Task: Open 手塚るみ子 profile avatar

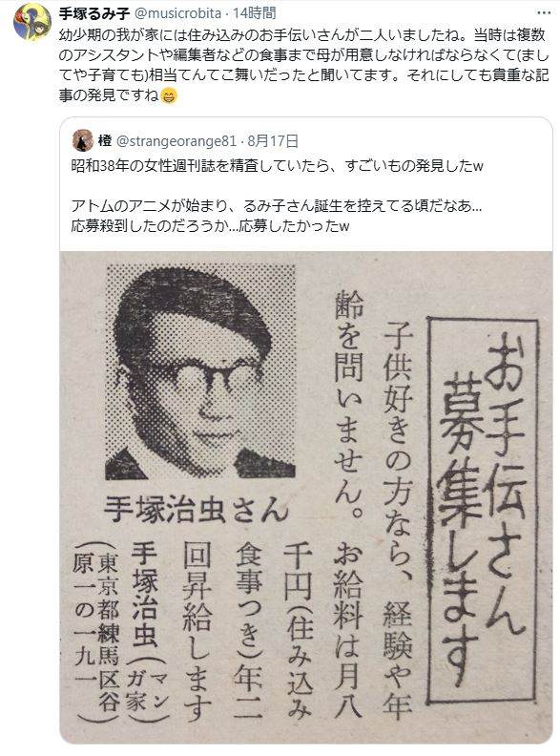Action: pos(32,22)
